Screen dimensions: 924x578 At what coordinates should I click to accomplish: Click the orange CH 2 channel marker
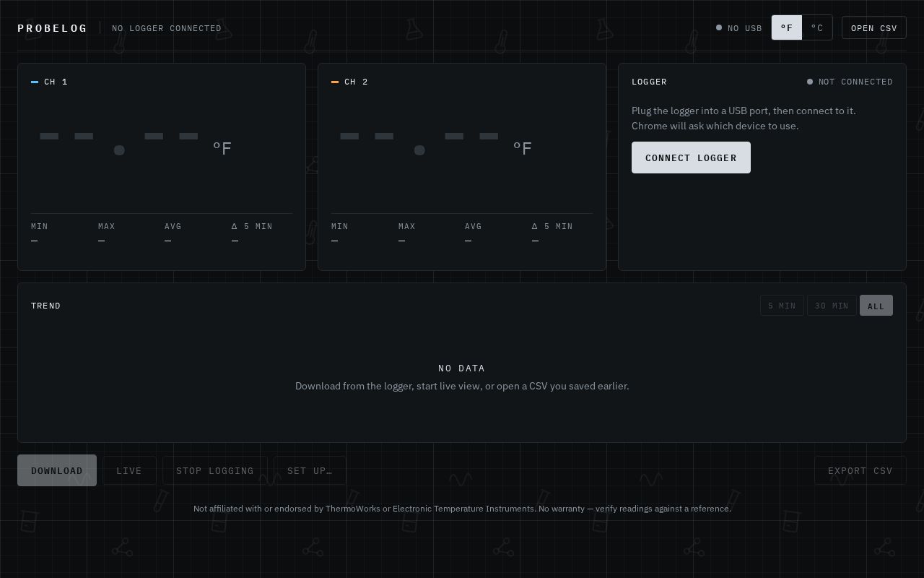[335, 82]
